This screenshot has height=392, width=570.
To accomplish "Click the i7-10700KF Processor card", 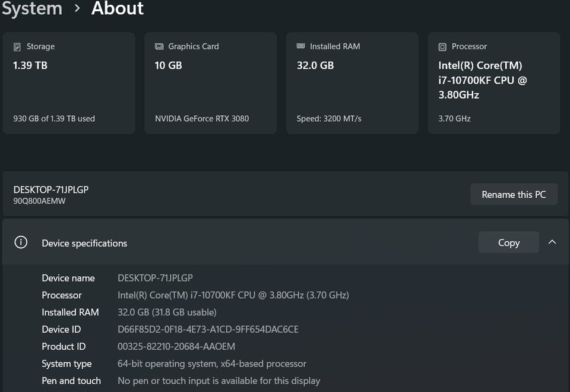I will (494, 83).
